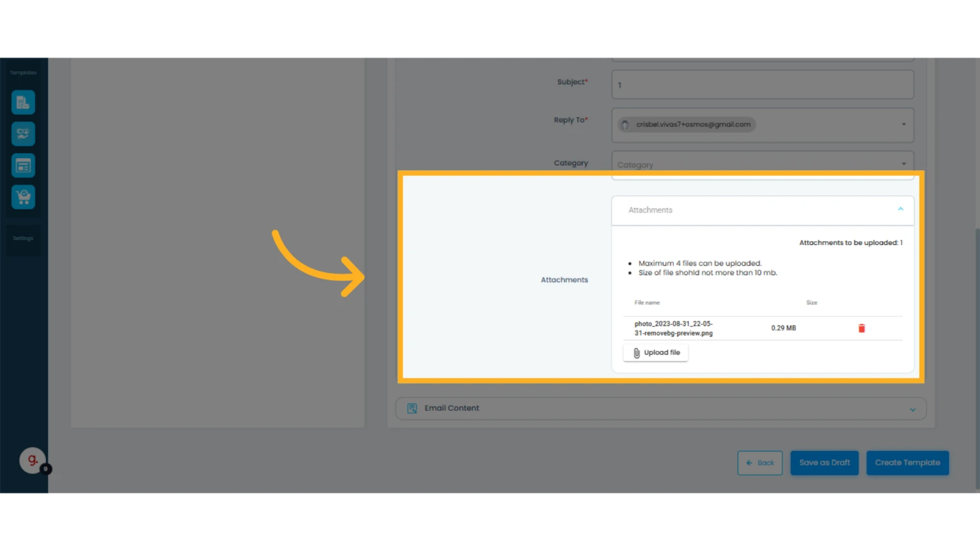Go back with the Back button
980x551 pixels.
(760, 463)
